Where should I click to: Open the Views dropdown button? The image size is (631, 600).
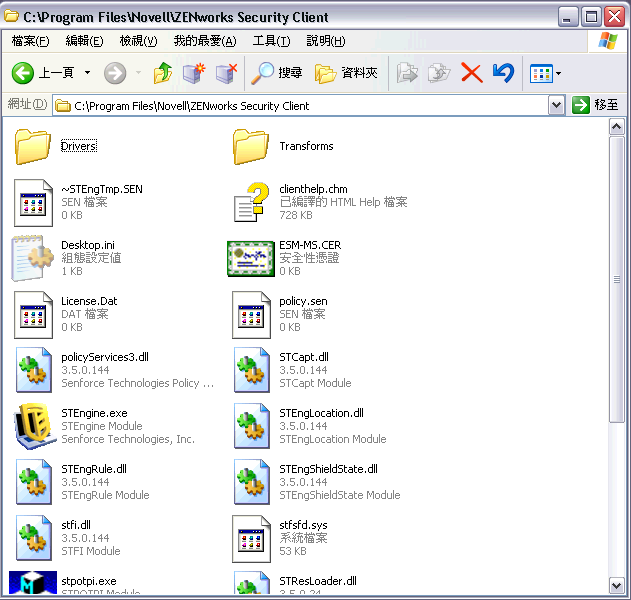[545, 74]
